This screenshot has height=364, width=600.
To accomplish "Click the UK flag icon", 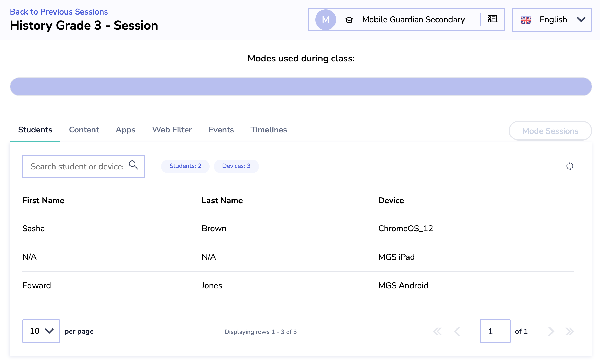I will coord(526,20).
